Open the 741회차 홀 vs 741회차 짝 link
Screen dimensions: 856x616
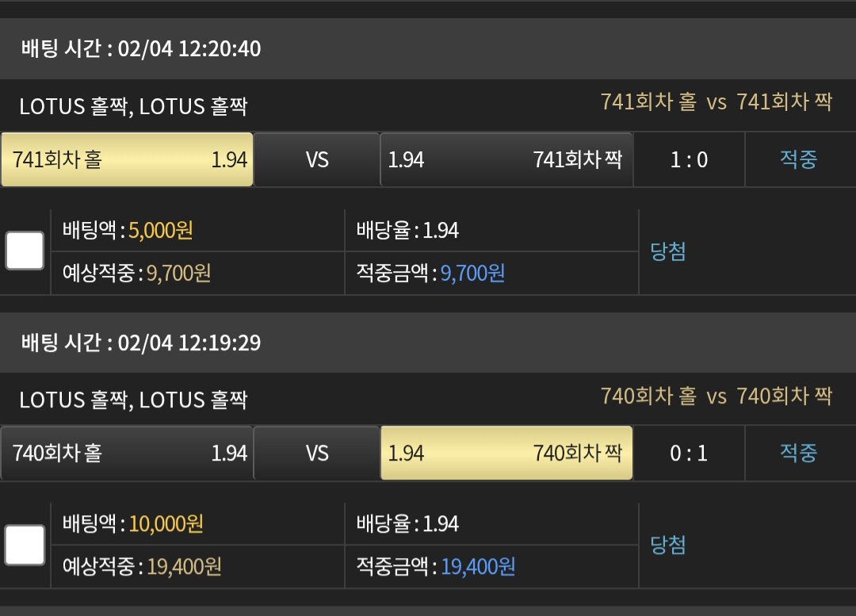coord(717,101)
